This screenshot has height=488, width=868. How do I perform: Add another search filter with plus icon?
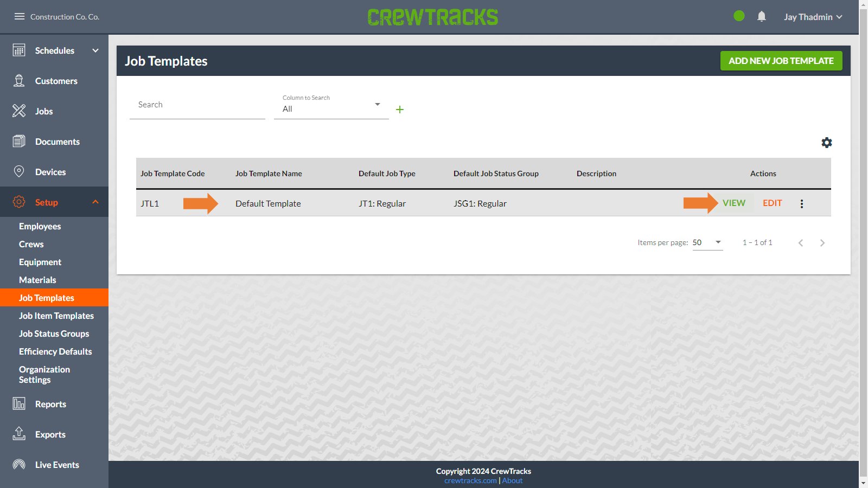(400, 110)
